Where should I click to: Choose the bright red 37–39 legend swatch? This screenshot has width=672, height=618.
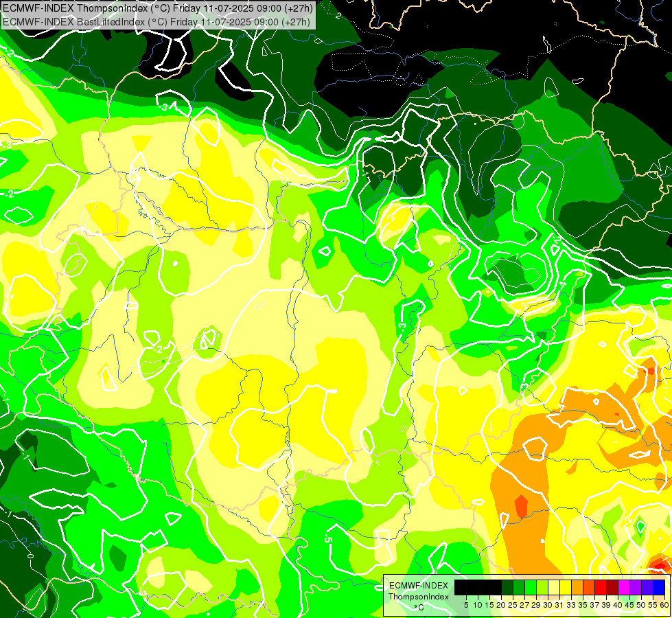[601, 588]
